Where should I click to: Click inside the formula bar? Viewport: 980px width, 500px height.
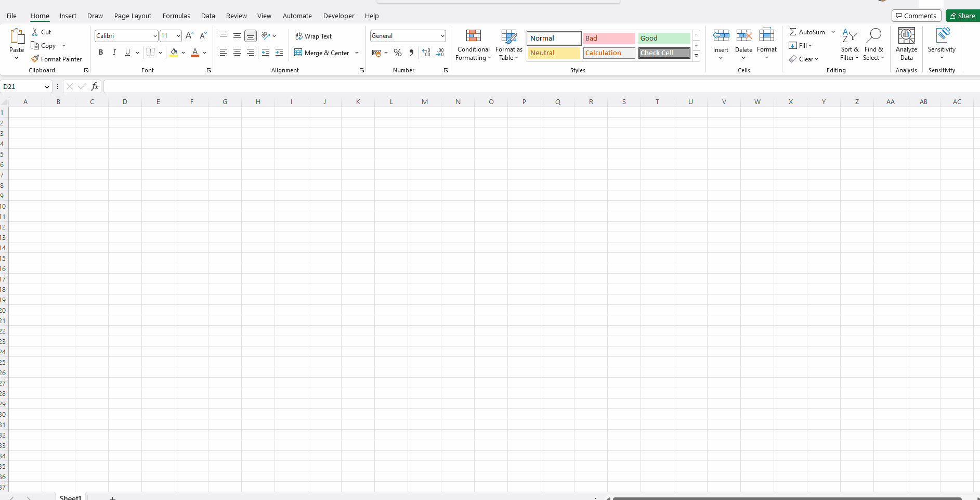click(364, 86)
